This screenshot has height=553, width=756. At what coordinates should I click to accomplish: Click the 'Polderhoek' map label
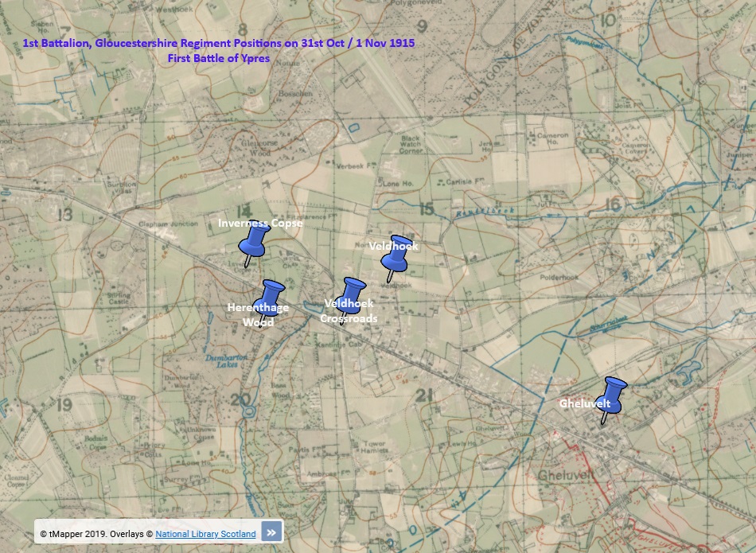(559, 277)
